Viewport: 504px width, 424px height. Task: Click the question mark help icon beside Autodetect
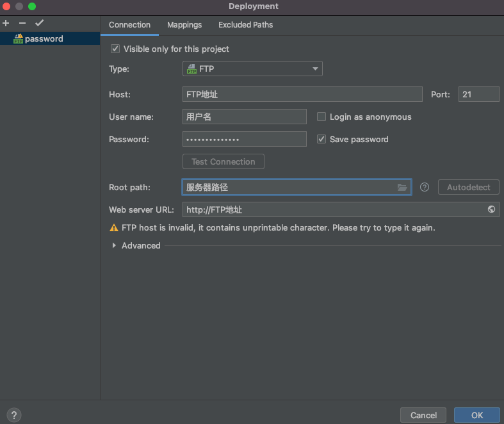click(x=425, y=188)
